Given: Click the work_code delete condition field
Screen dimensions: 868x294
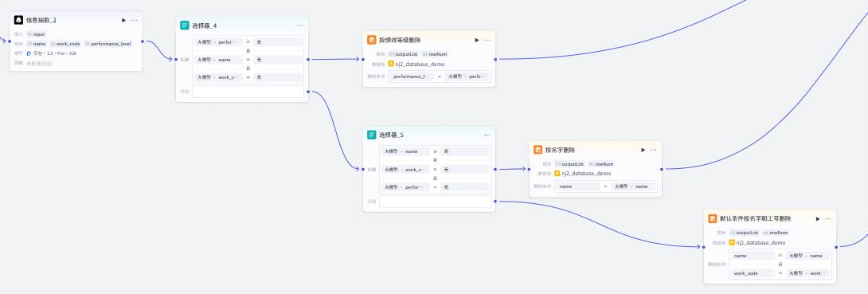Looking at the screenshot, I should pos(753,273).
